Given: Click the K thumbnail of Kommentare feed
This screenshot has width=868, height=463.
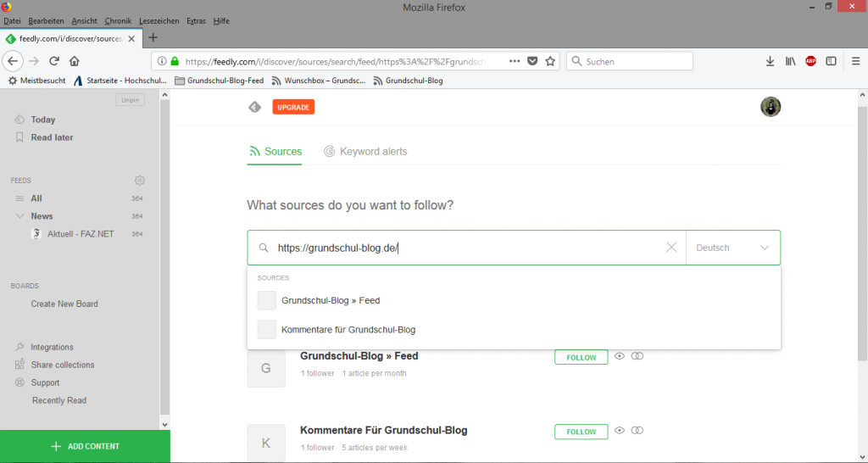Looking at the screenshot, I should point(265,443).
